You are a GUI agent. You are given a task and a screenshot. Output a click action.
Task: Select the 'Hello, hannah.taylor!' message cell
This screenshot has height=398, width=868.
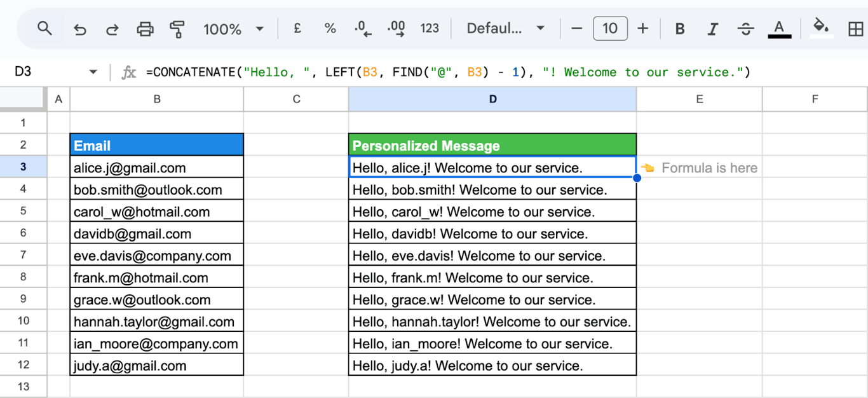click(492, 321)
